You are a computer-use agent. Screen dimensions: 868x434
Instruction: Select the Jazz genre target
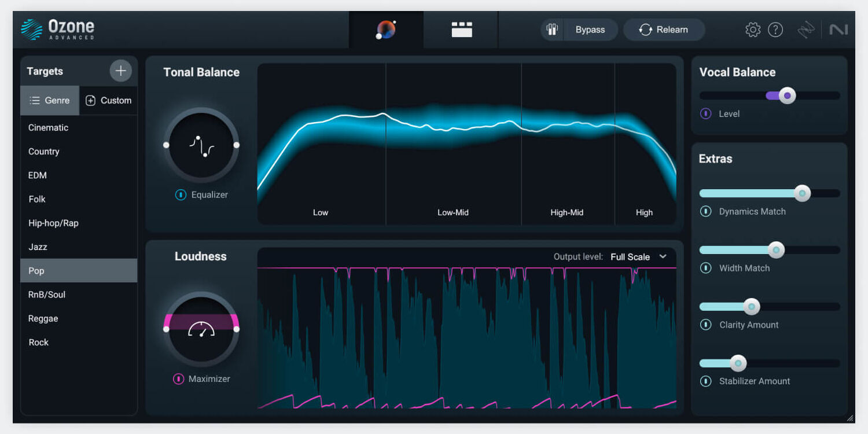(79, 247)
